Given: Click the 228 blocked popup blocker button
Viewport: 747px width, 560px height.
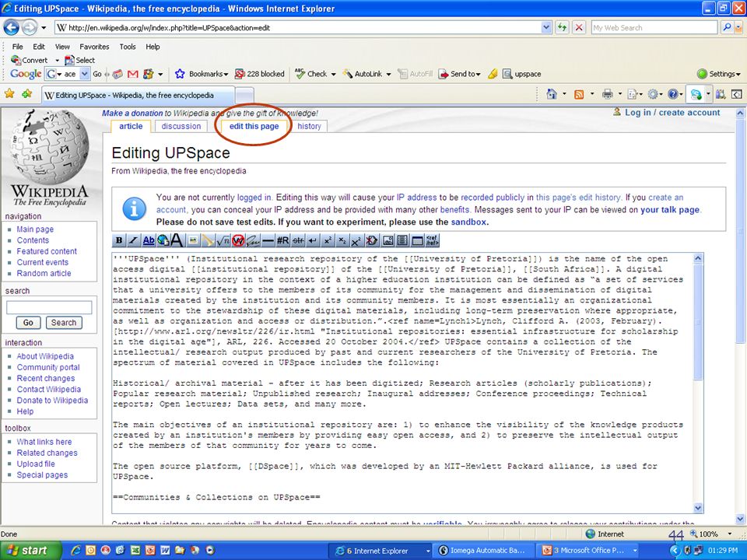Looking at the screenshot, I should click(x=260, y=74).
